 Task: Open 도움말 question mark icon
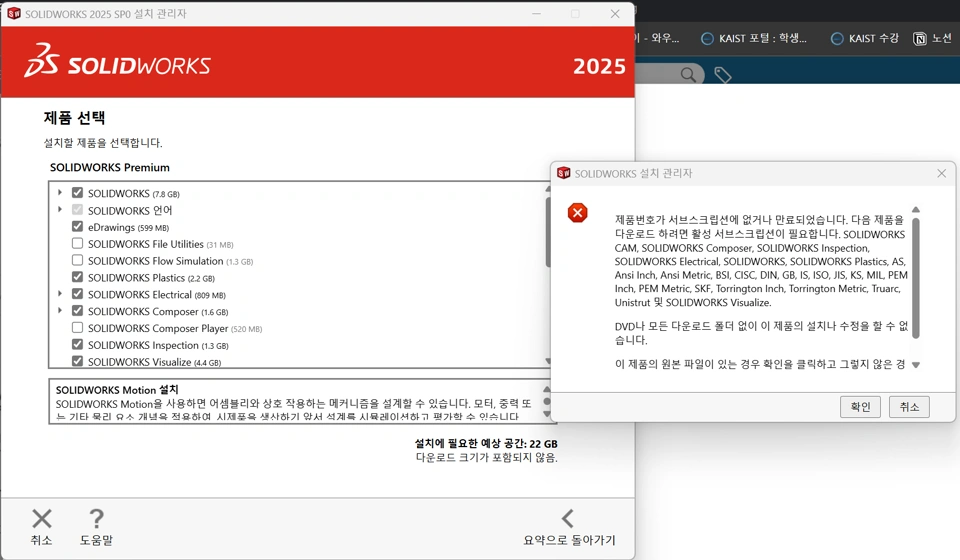pos(96,519)
